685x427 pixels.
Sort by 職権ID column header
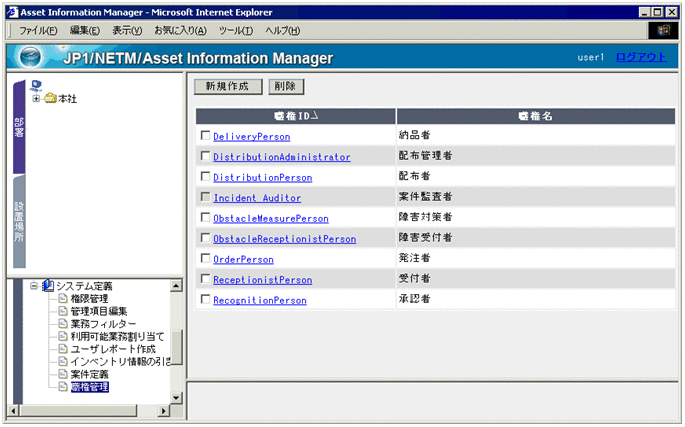296,116
